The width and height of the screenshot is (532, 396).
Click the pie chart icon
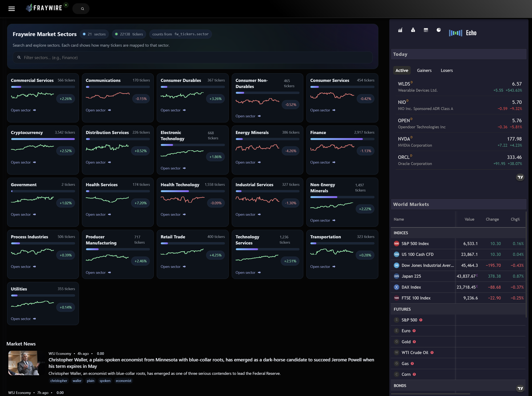(x=438, y=30)
